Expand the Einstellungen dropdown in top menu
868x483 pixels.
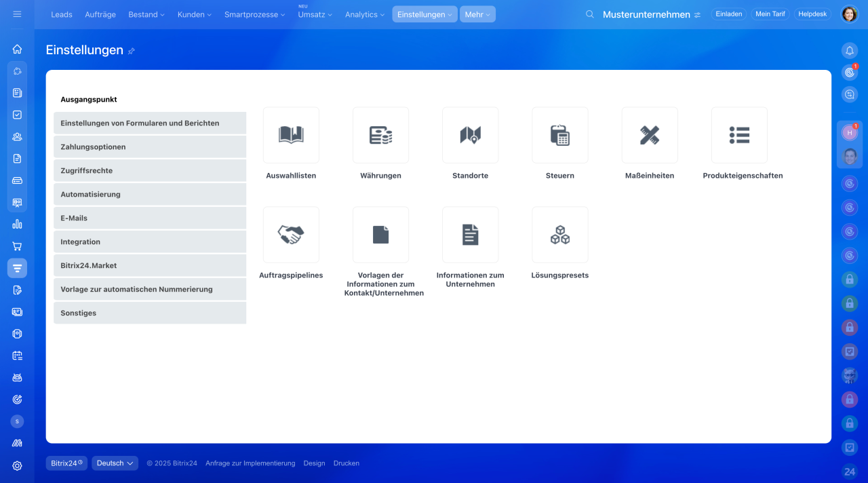425,14
